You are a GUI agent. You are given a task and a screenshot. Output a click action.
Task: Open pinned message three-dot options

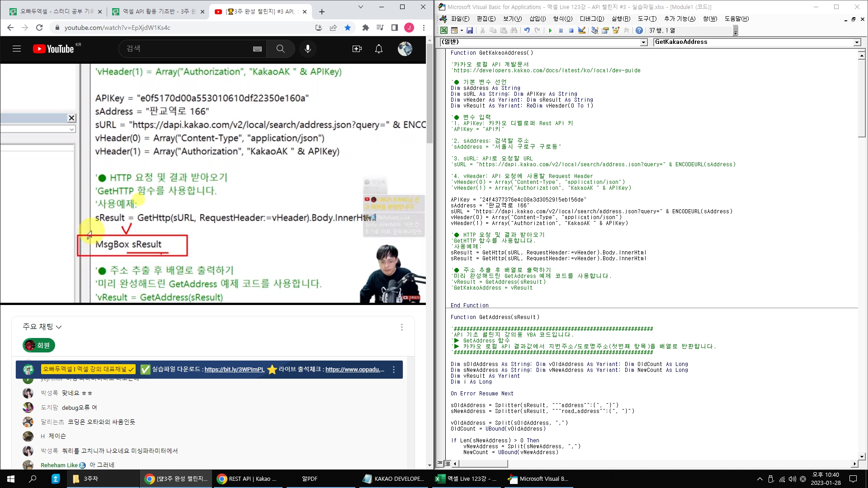click(394, 370)
